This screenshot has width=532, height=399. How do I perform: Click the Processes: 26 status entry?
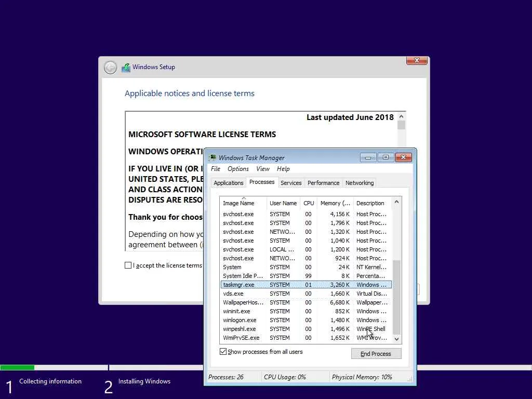point(226,377)
